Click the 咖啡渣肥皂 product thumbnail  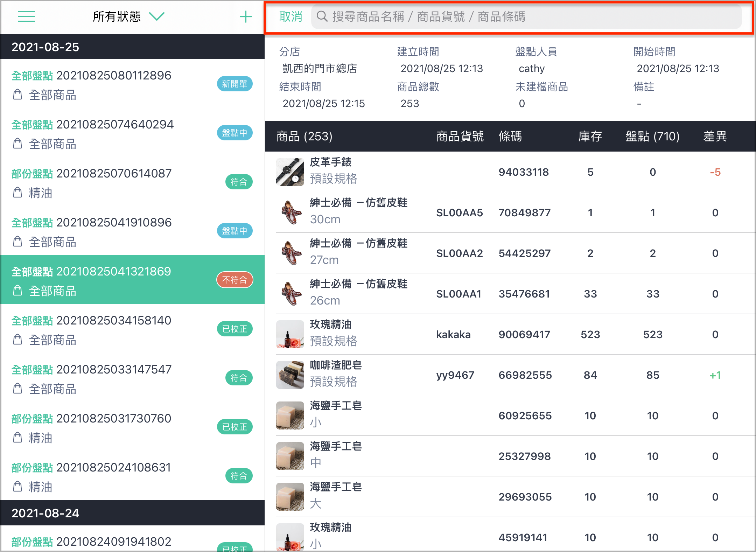(290, 375)
